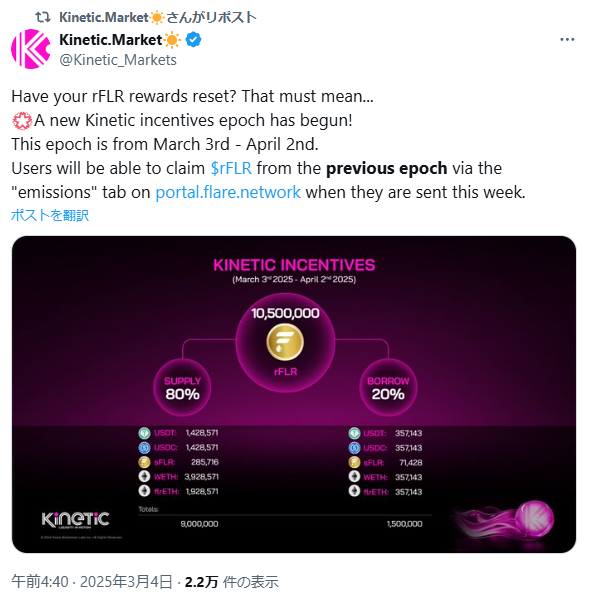The height and width of the screenshot is (602, 589).
Task: Click the SUPPLY 80% circle in image
Action: tap(182, 387)
